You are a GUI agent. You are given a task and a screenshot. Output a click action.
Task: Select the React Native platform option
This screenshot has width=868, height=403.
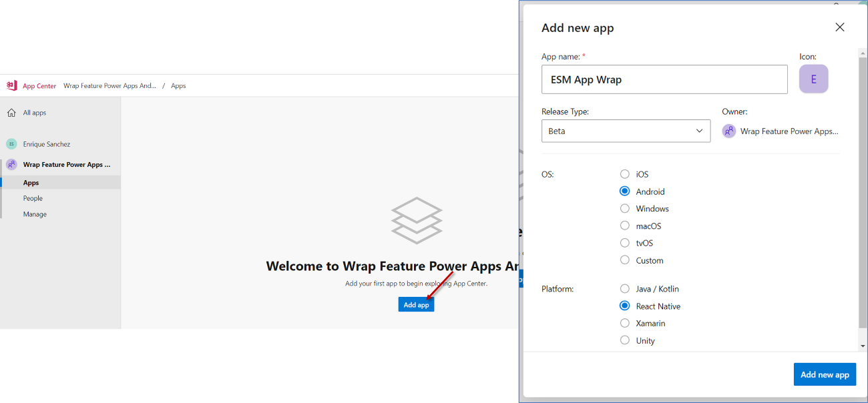(x=625, y=306)
